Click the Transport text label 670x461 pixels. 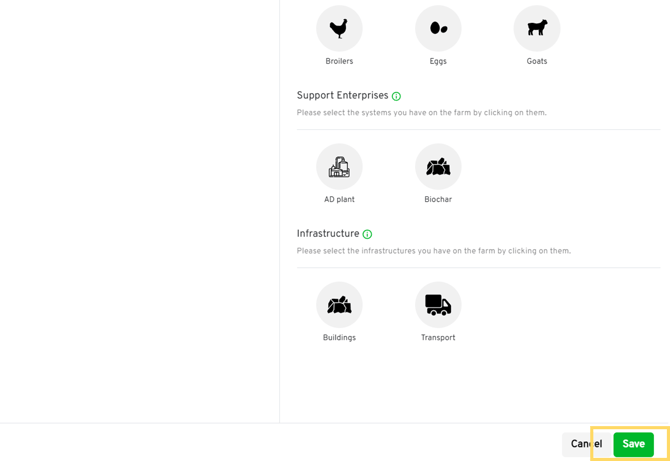tap(438, 338)
